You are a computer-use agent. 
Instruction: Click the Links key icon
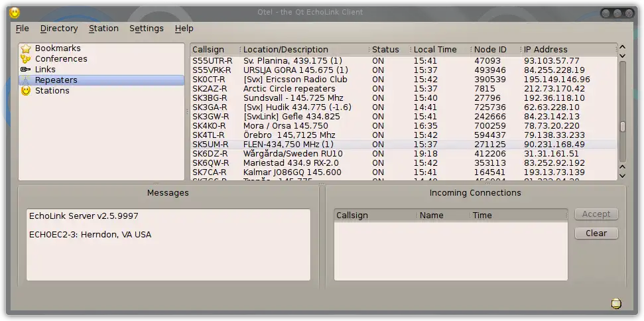coord(26,70)
